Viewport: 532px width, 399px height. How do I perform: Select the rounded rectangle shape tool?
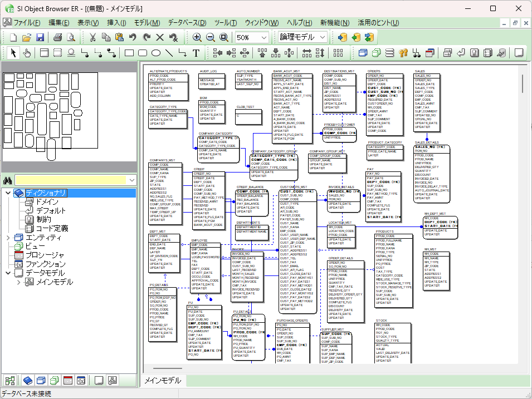pos(143,53)
